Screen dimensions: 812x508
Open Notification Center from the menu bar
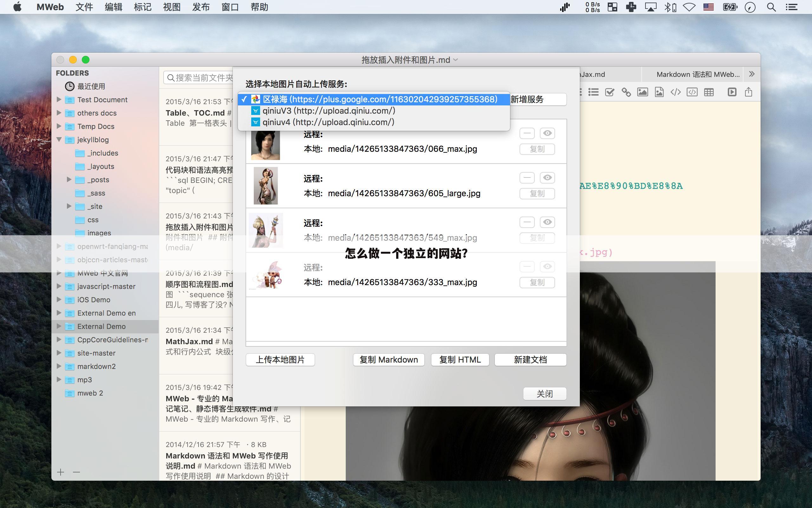pyautogui.click(x=792, y=7)
